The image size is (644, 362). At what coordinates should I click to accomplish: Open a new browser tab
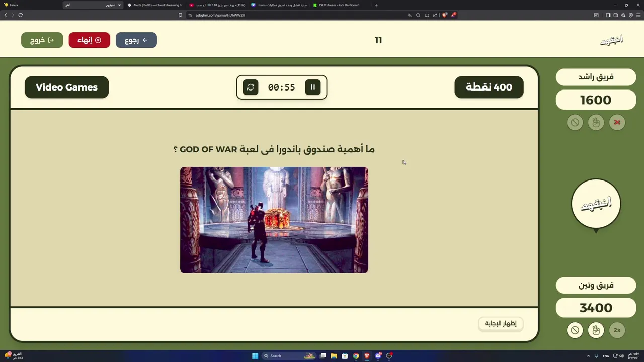click(376, 5)
